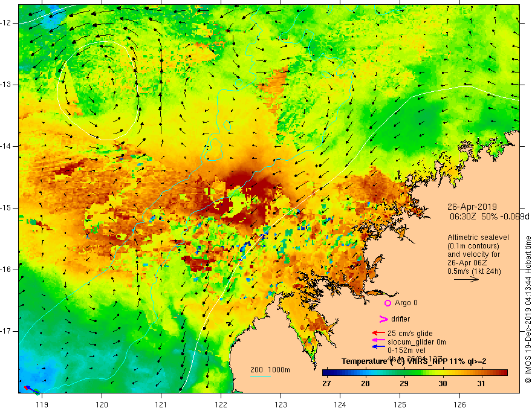This screenshot has height=411, width=532.
Task: Click the date text 26-Apr-2019
Action: pos(472,207)
